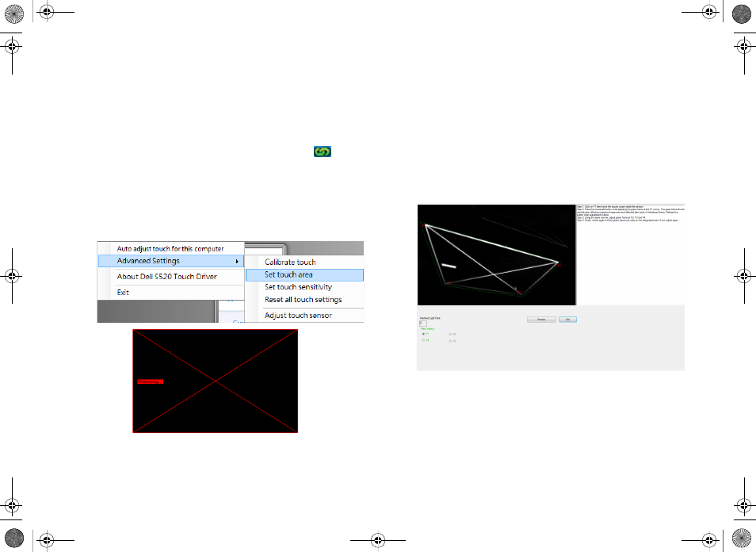
Task: Click the Exit button in sensor dialog
Action: [568, 320]
